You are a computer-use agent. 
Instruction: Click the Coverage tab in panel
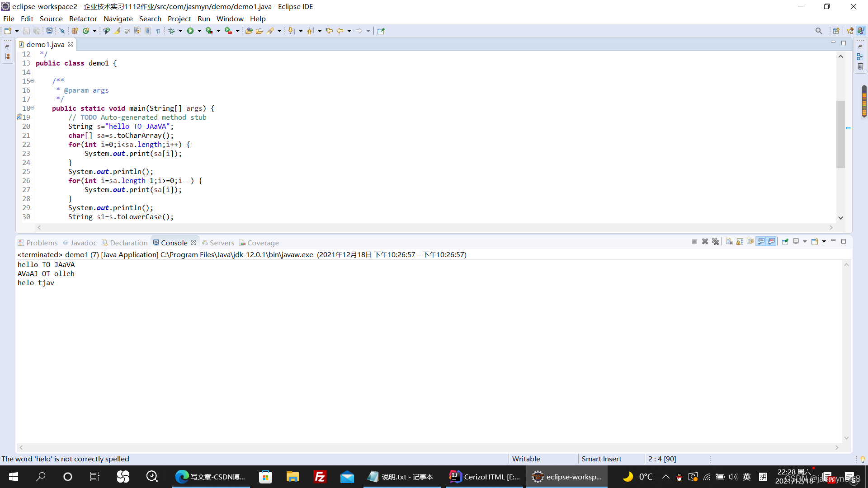coord(262,243)
